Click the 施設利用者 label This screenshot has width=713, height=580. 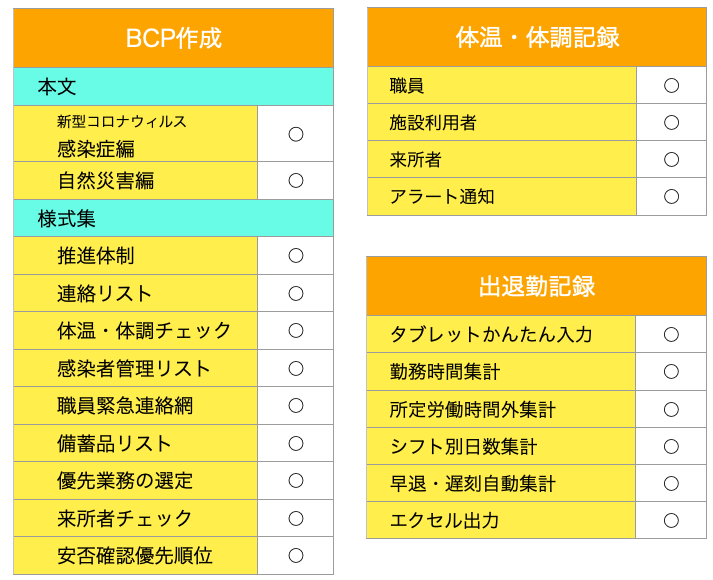433,123
